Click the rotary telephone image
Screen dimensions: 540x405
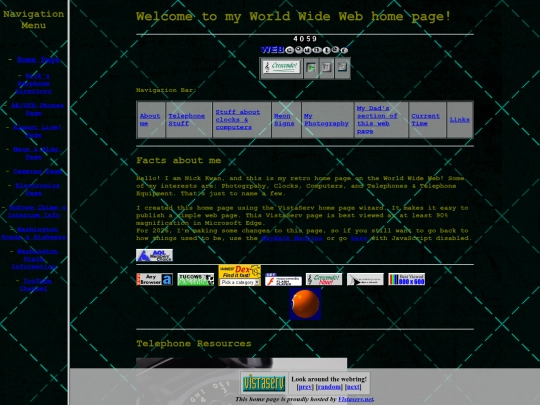pyautogui.click(x=241, y=382)
